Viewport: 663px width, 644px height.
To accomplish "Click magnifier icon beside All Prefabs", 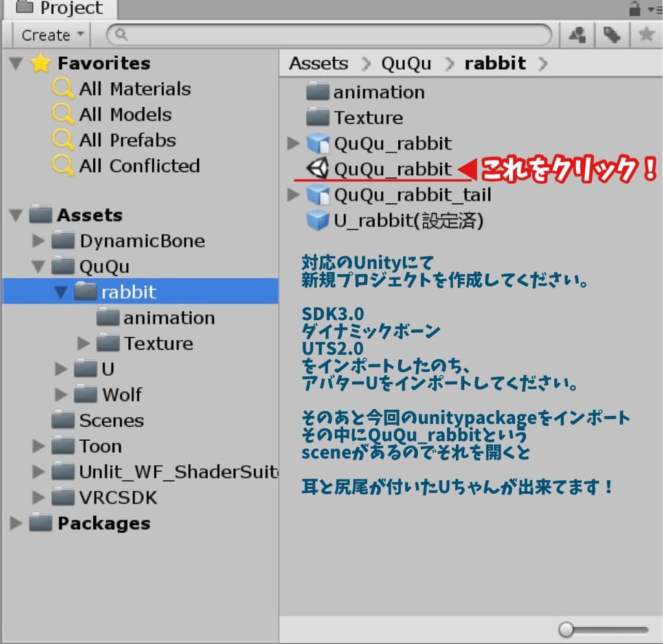I will 63,140.
